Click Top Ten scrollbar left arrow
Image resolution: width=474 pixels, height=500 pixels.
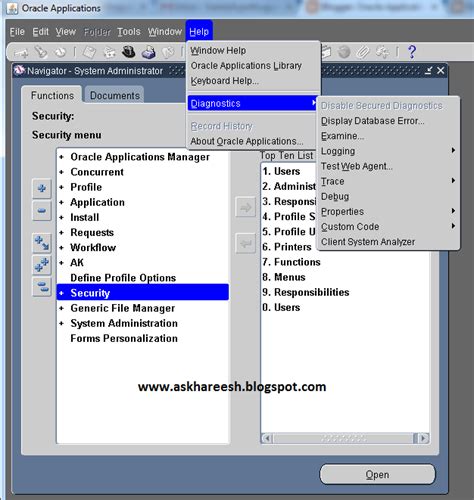[267, 438]
